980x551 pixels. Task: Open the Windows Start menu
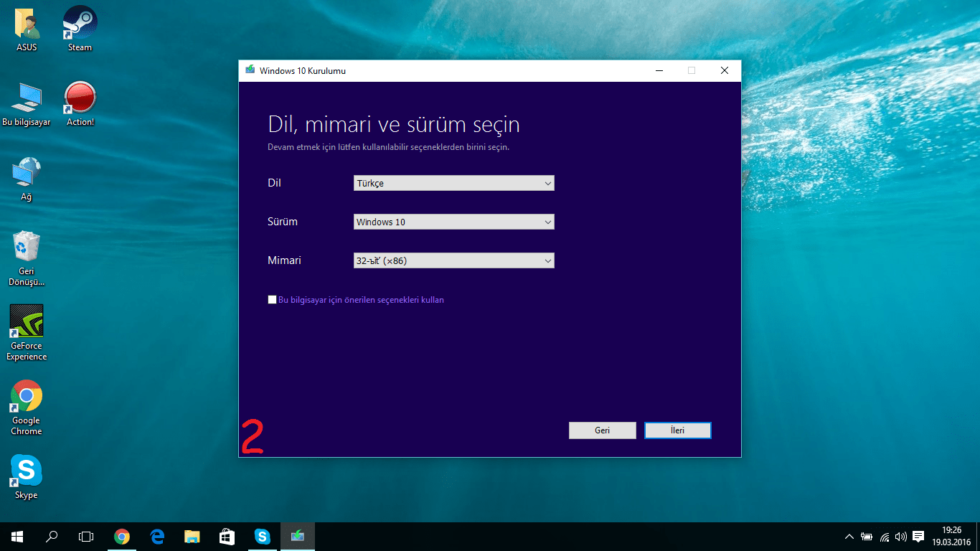click(17, 537)
